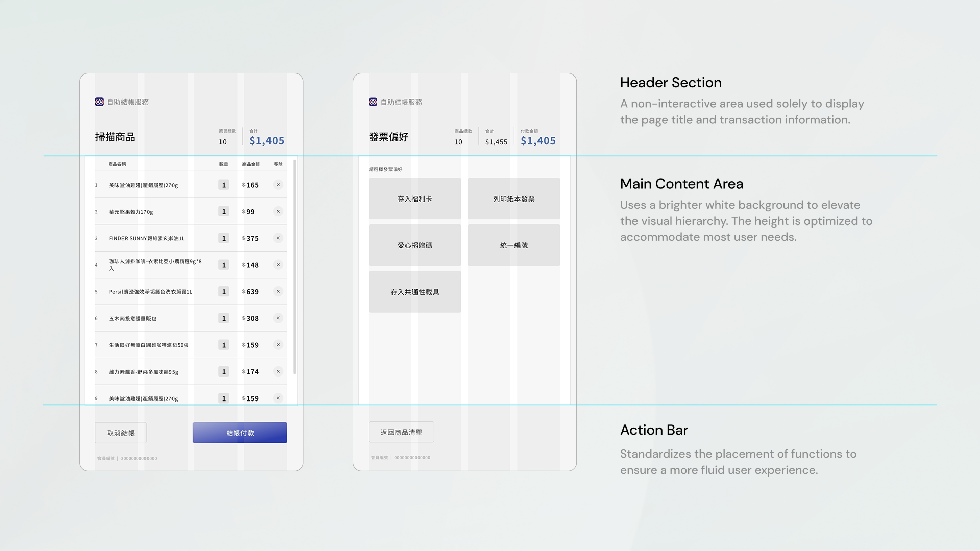The width and height of the screenshot is (980, 551).
Task: Click the Header Section heading
Action: [x=671, y=83]
